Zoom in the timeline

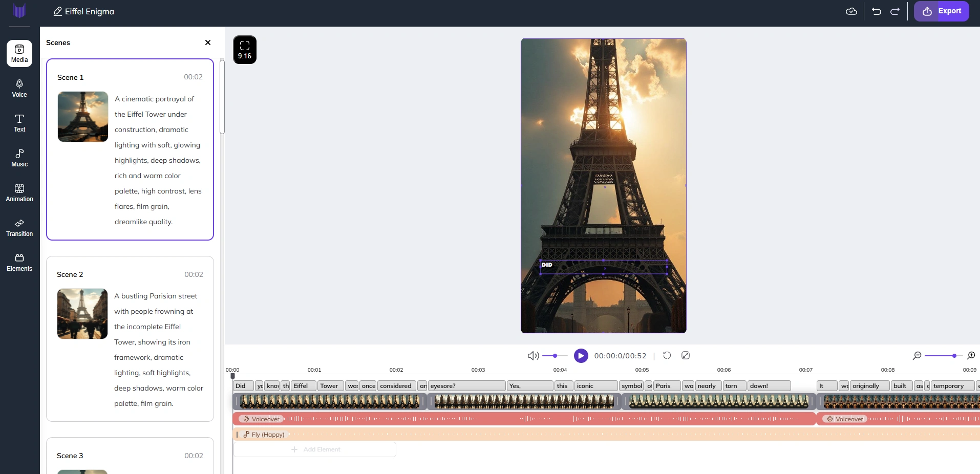click(x=971, y=355)
